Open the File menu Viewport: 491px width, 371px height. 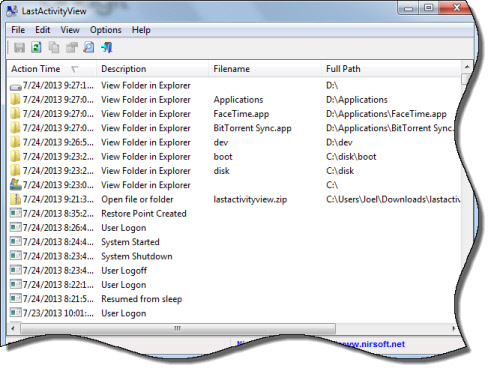tap(18, 30)
